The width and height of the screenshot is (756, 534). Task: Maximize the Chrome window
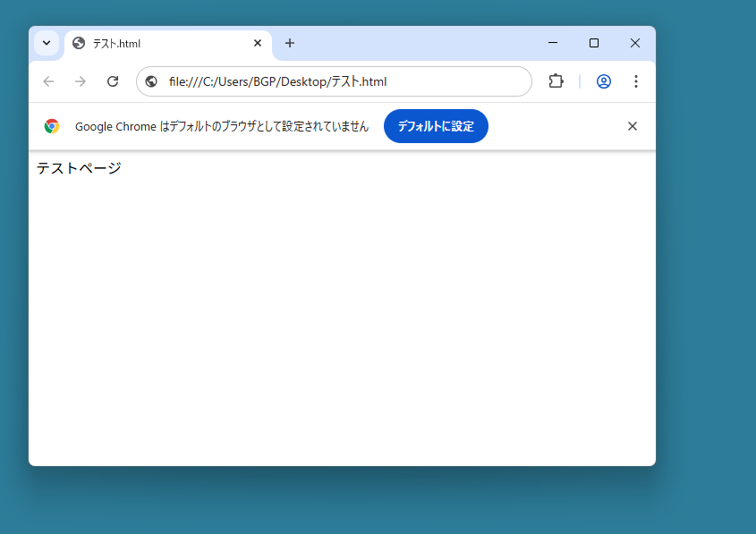point(594,43)
